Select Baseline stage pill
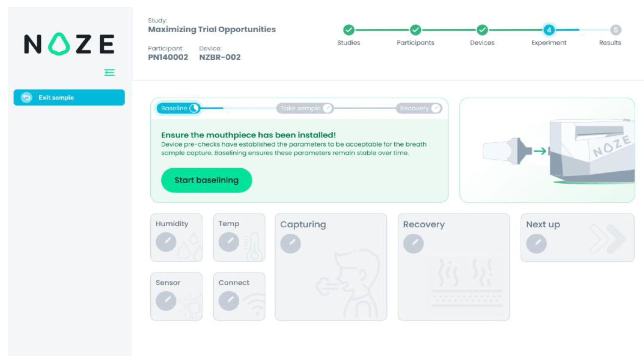Viewport: 644px width, 364px height. [178, 108]
